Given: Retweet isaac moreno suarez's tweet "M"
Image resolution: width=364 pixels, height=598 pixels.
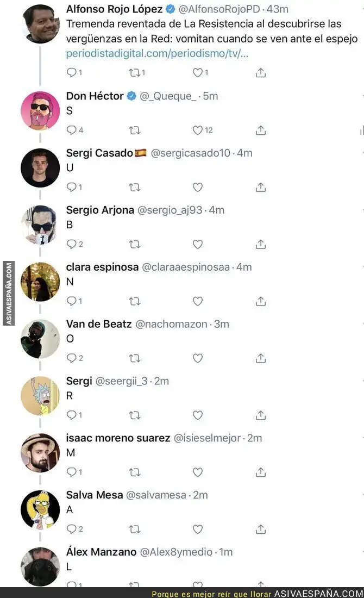Looking at the screenshot, I should (135, 472).
